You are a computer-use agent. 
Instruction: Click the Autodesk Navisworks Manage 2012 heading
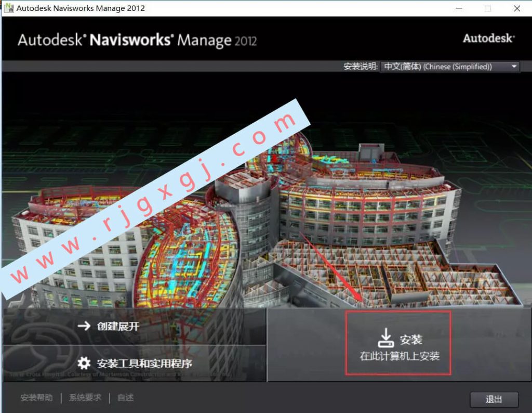point(137,40)
